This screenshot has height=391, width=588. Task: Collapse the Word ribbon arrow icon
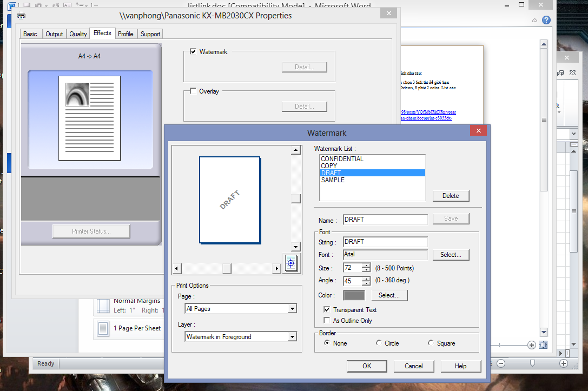534,20
